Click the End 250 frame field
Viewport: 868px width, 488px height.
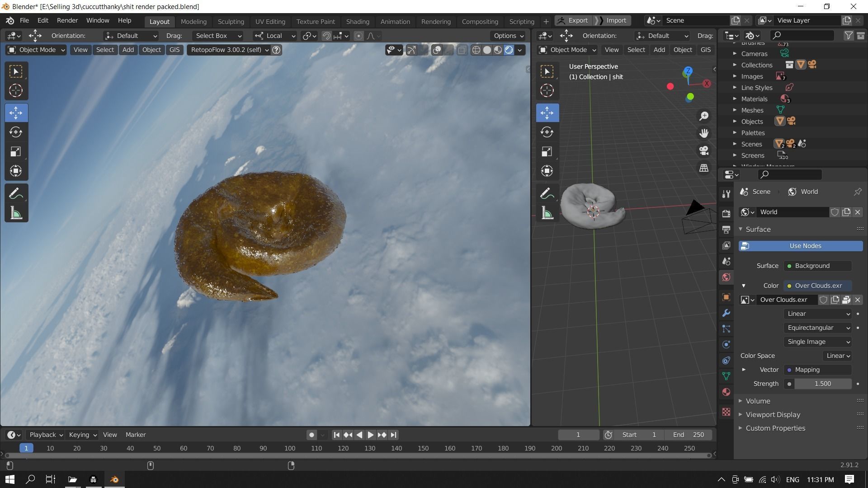coord(688,435)
